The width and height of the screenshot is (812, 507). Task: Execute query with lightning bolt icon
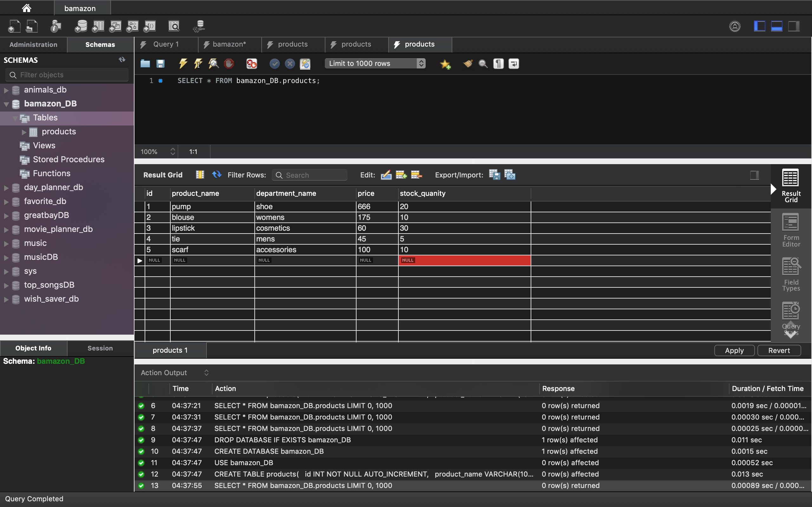tap(183, 63)
